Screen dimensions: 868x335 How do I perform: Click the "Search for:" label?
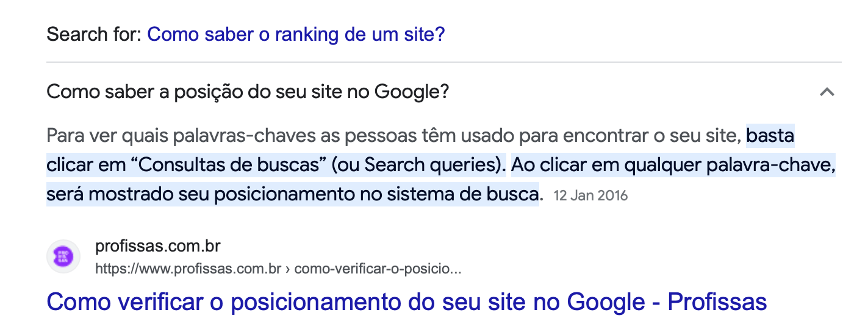[93, 34]
